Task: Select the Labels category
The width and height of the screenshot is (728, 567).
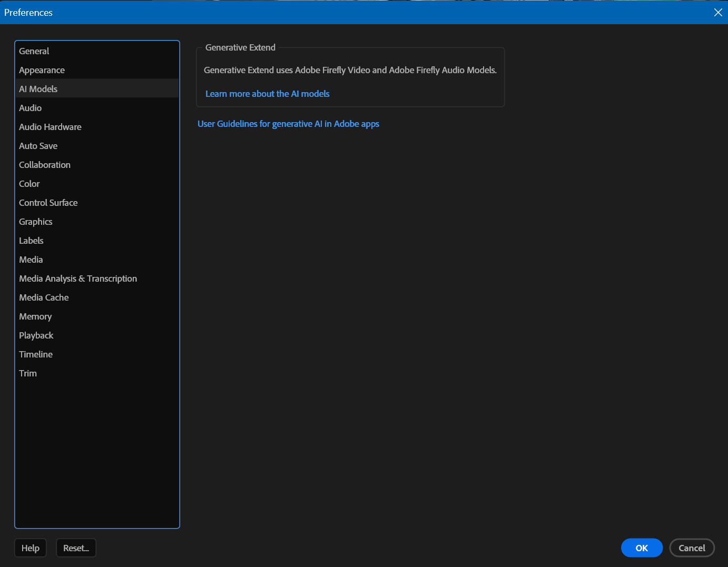Action: (31, 240)
